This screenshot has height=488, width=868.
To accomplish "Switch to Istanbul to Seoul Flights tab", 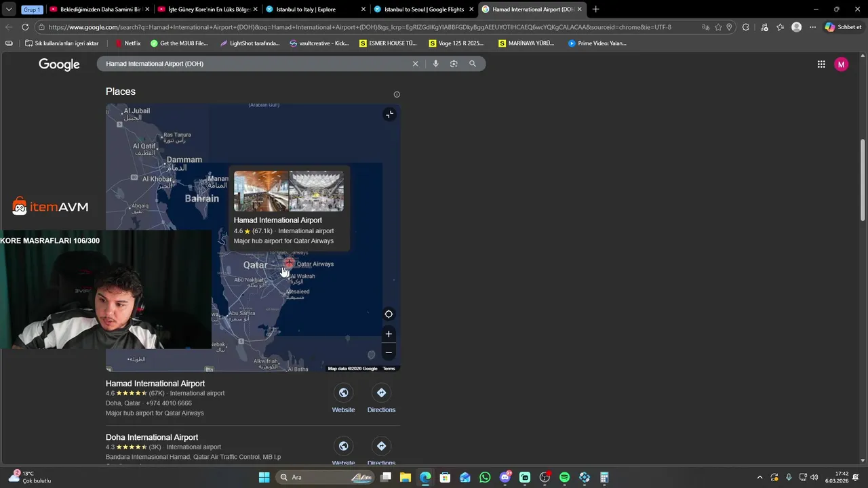I will [424, 9].
